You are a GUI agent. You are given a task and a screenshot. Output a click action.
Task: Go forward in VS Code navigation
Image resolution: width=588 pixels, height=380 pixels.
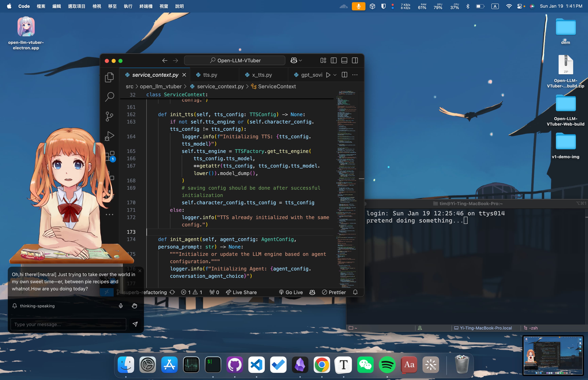click(175, 60)
